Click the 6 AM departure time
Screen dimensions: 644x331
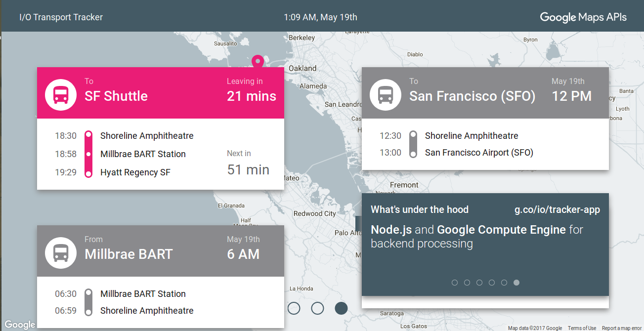click(x=243, y=254)
